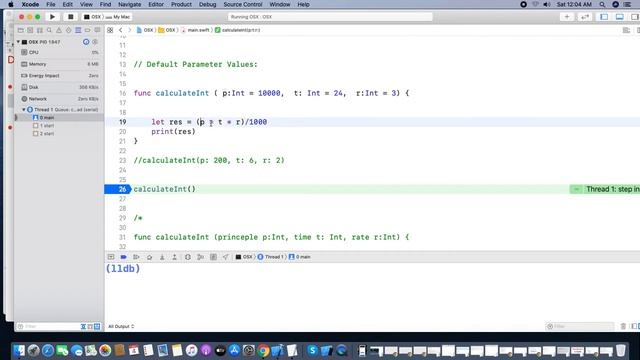Screen dimensions: 640x360
Task: Select the Memory gauge
Action: click(59, 64)
